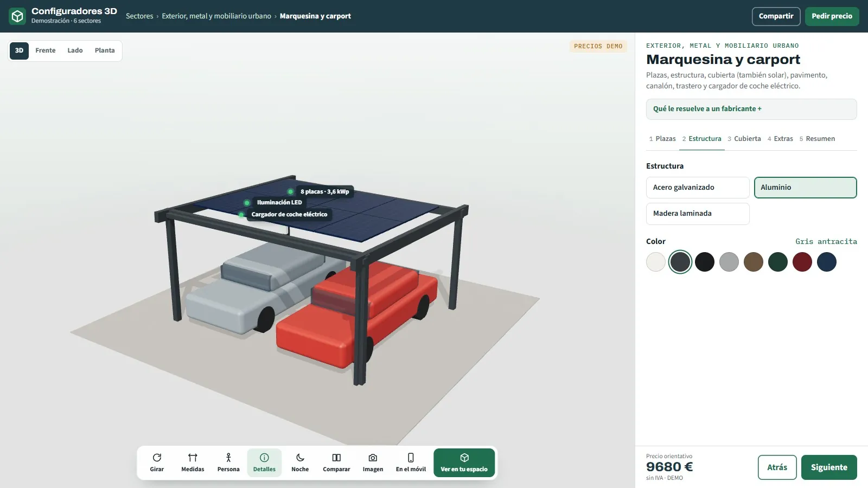
Task: Open the Resumen step tab
Action: coord(817,139)
